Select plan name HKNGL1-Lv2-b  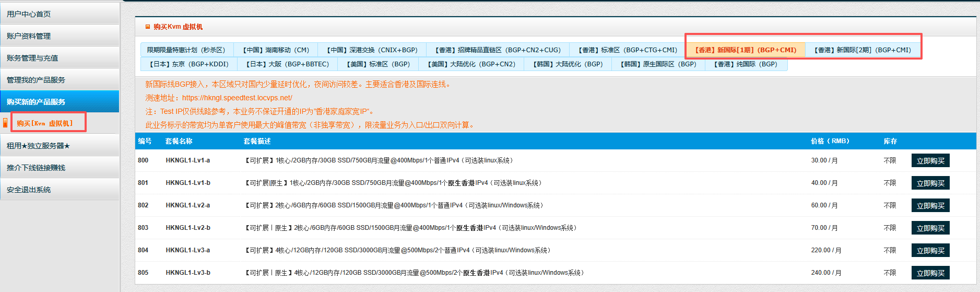[188, 228]
